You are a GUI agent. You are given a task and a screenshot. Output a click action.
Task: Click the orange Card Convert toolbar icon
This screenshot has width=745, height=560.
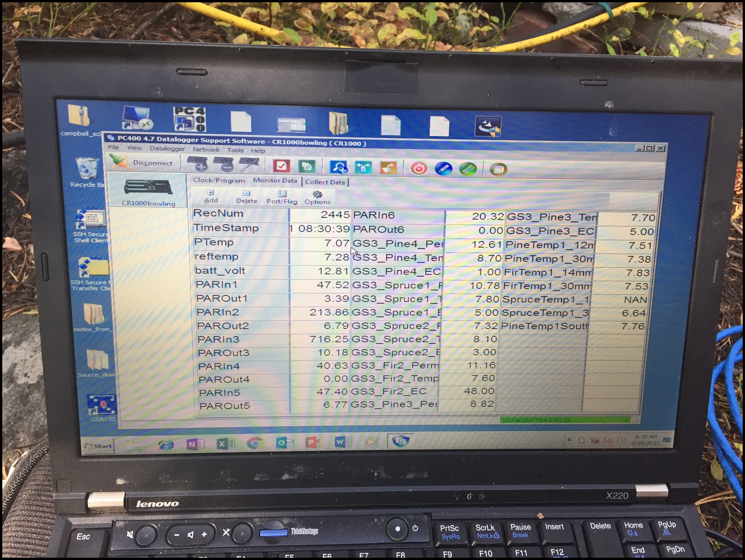[388, 168]
